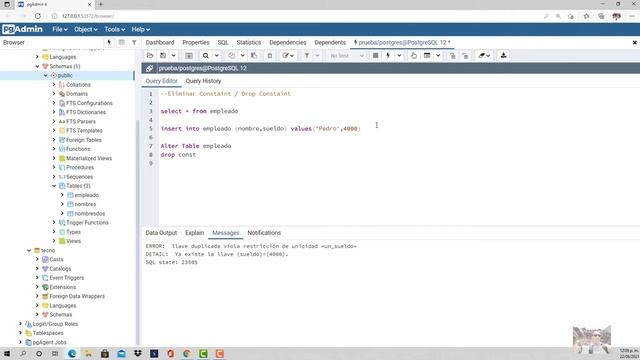Open Copy options dropdown arrow
Image resolution: width=640 pixels, height=360 pixels.
pos(242,56)
